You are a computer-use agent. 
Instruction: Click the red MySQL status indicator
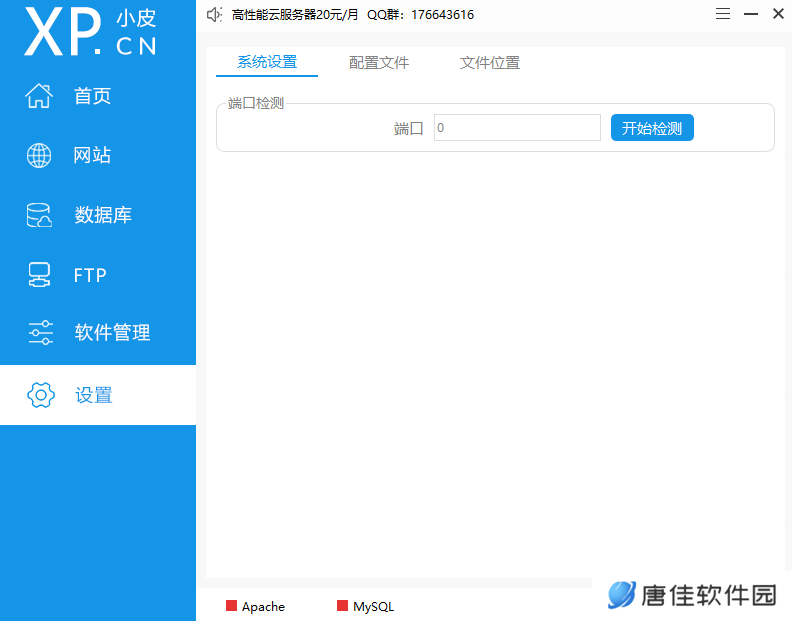tap(342, 605)
